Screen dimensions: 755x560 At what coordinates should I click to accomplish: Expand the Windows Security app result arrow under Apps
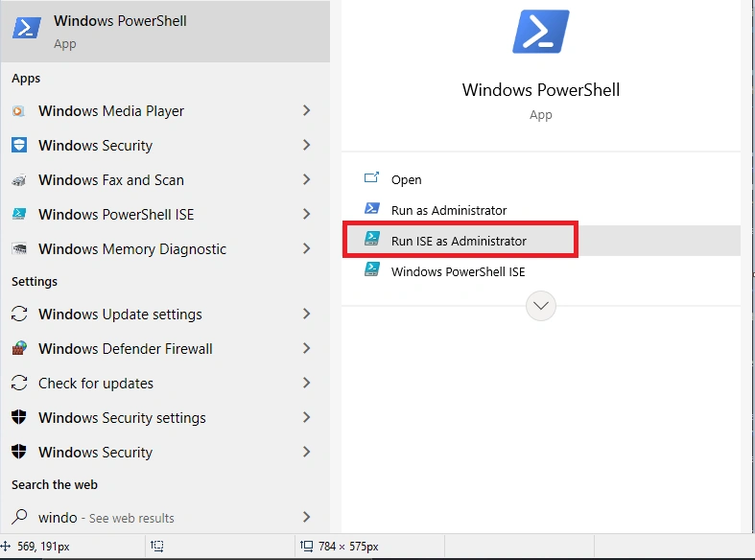point(307,145)
